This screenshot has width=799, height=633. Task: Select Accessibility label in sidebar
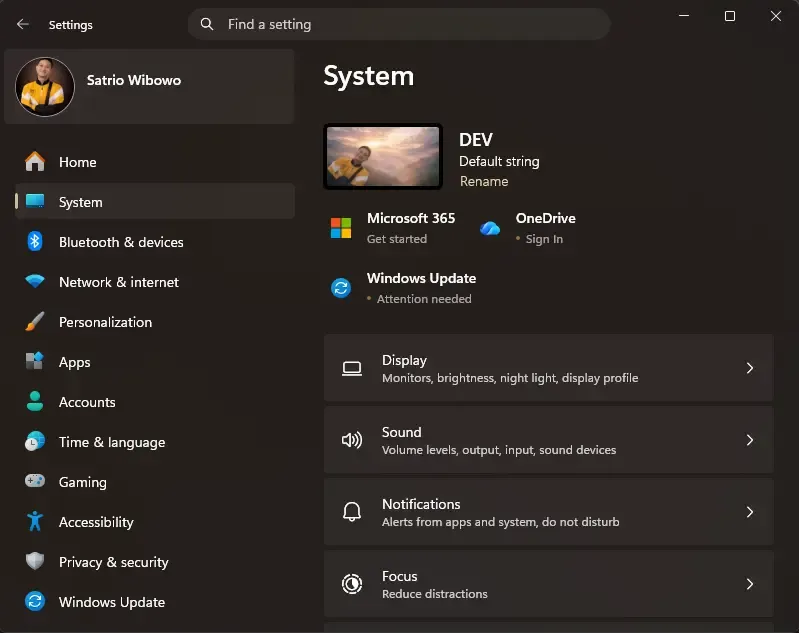click(96, 522)
